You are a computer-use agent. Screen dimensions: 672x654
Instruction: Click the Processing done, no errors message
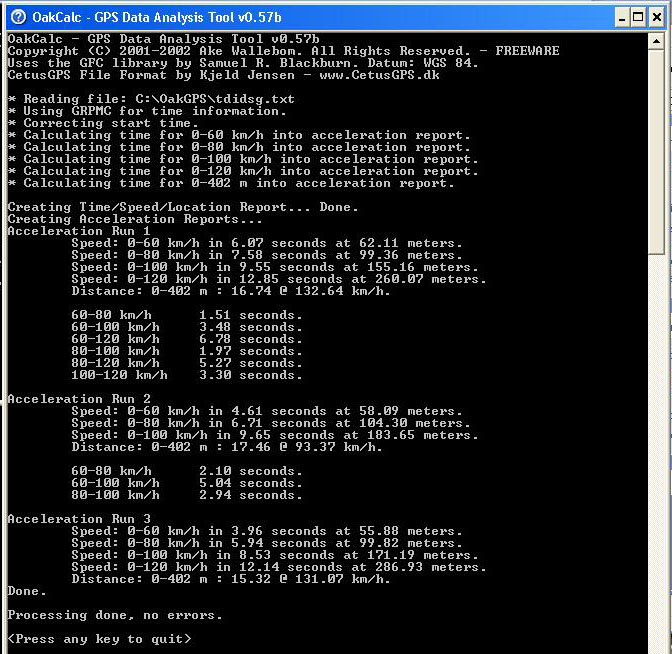click(115, 615)
